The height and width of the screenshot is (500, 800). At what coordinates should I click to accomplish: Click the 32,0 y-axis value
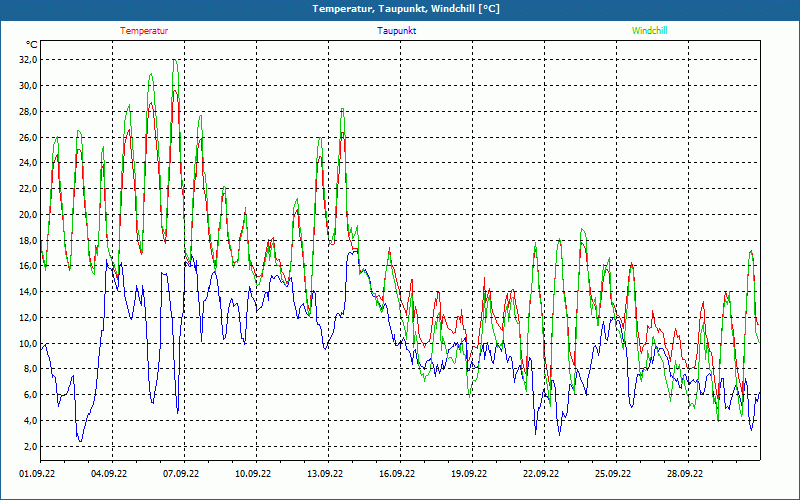click(28, 60)
